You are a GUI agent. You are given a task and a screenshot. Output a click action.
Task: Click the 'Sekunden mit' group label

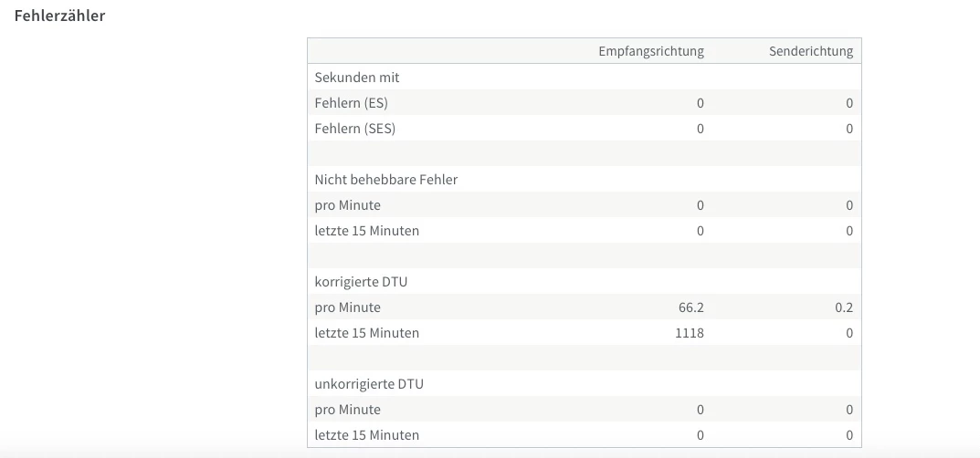pos(357,78)
